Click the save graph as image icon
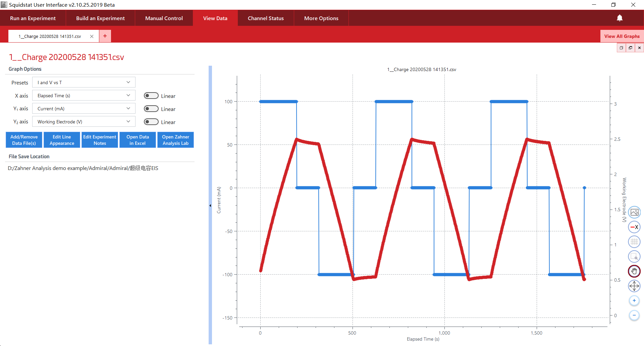 pyautogui.click(x=634, y=212)
